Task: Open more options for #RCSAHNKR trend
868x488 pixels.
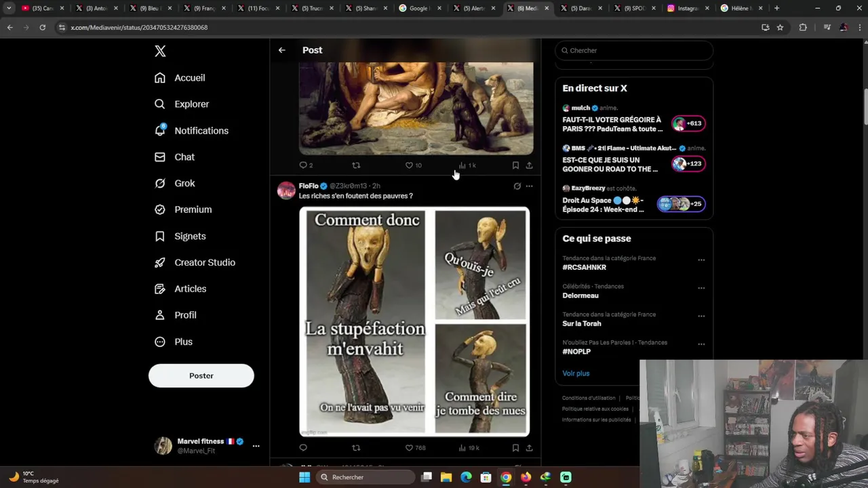Action: click(701, 260)
